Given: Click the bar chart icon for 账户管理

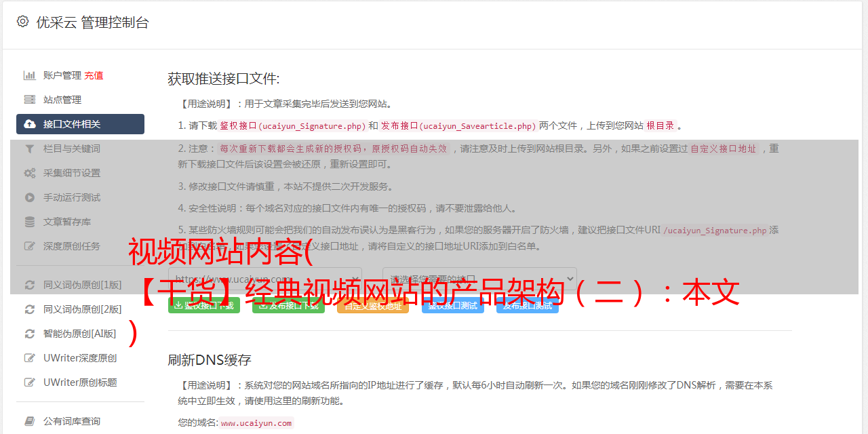Looking at the screenshot, I should tap(30, 75).
